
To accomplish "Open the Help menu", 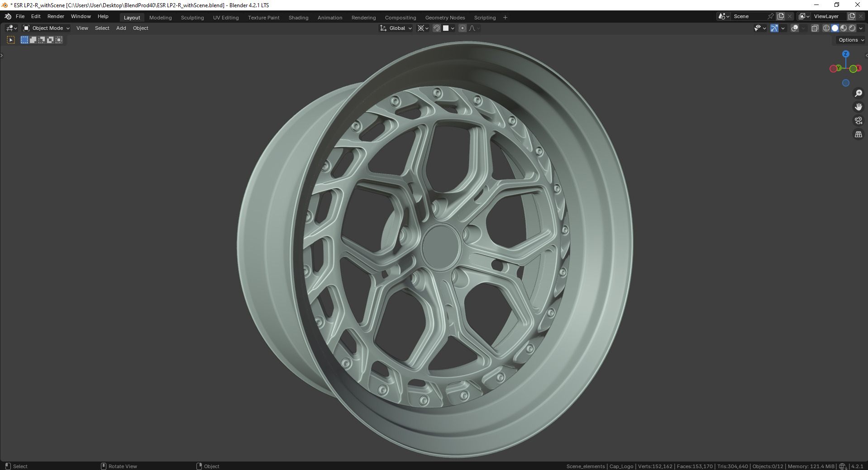I will [103, 16].
